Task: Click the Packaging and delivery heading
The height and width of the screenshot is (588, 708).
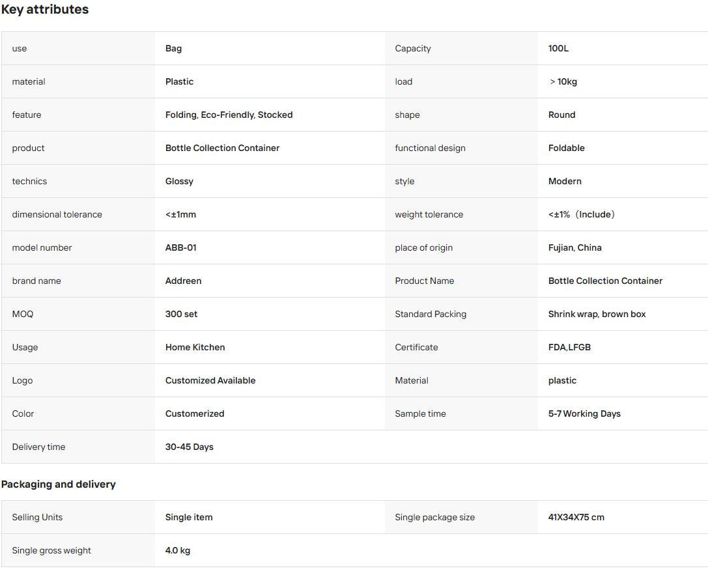Action: coord(58,484)
